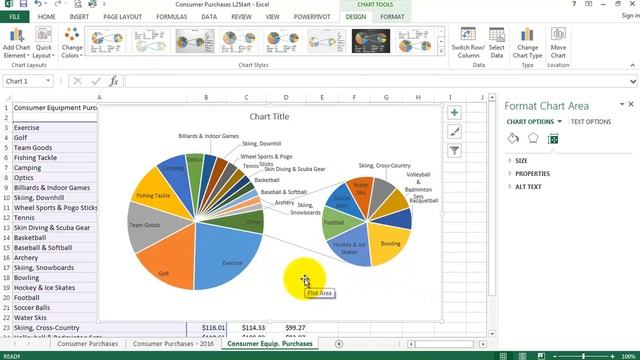
Task: Switch to Page Break Preview in the status bar
Action: point(541,356)
